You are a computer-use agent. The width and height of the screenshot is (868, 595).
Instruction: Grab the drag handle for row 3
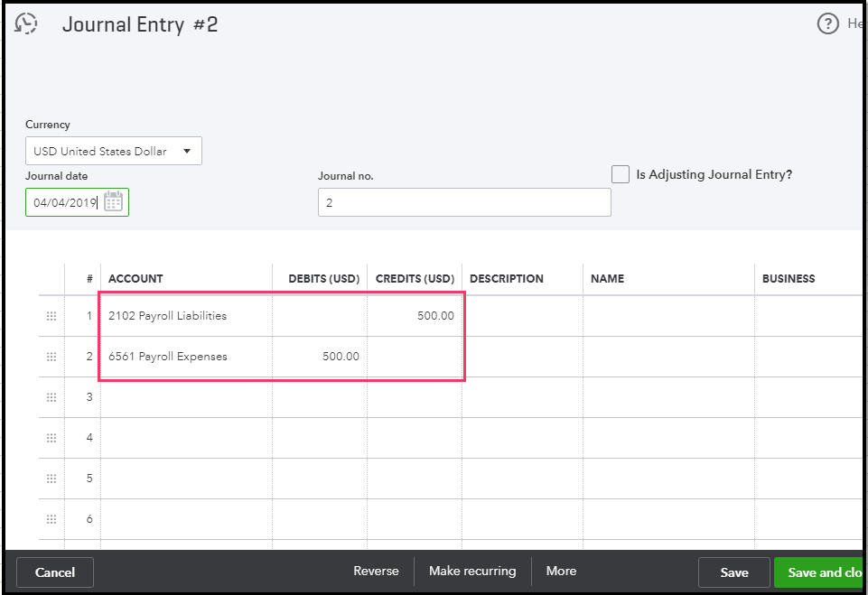[x=51, y=397]
